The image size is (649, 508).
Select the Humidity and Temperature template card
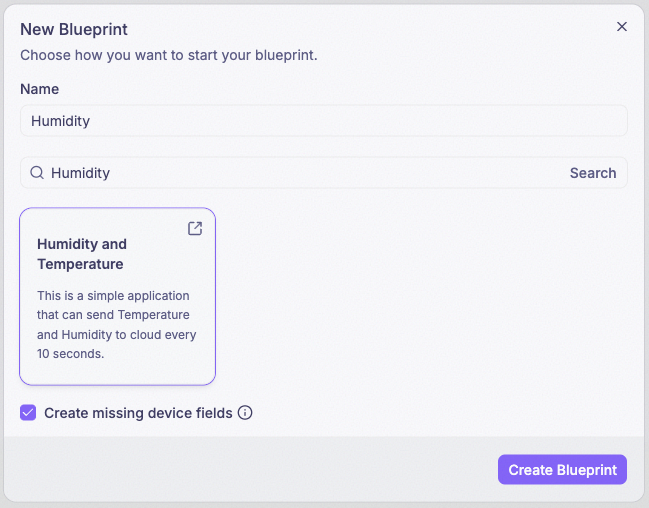tap(118, 296)
